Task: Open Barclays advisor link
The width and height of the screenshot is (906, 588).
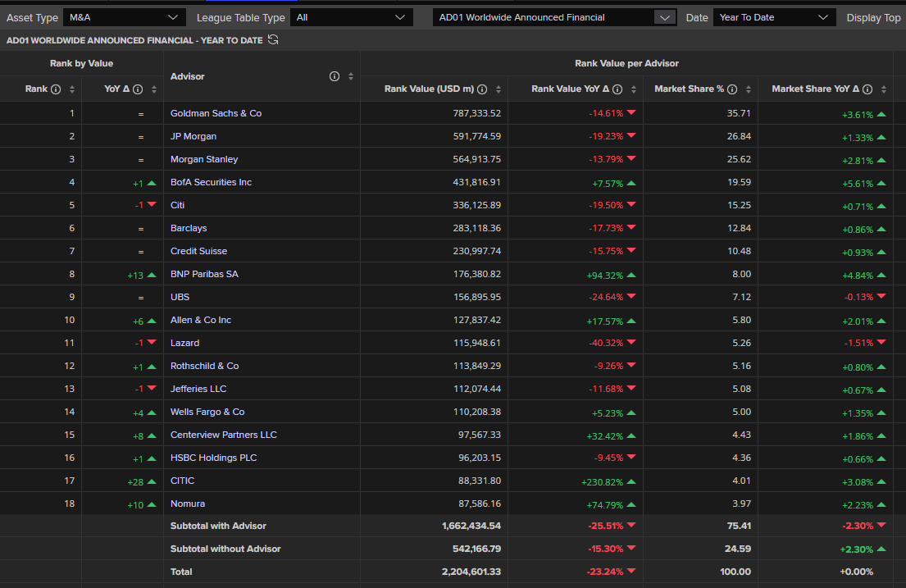Action: (x=189, y=228)
